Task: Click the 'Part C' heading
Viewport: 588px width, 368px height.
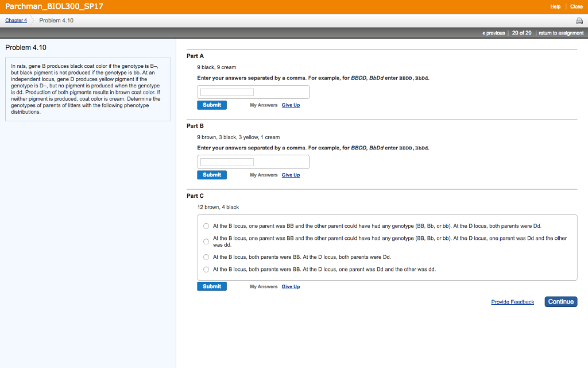Action: [x=195, y=195]
